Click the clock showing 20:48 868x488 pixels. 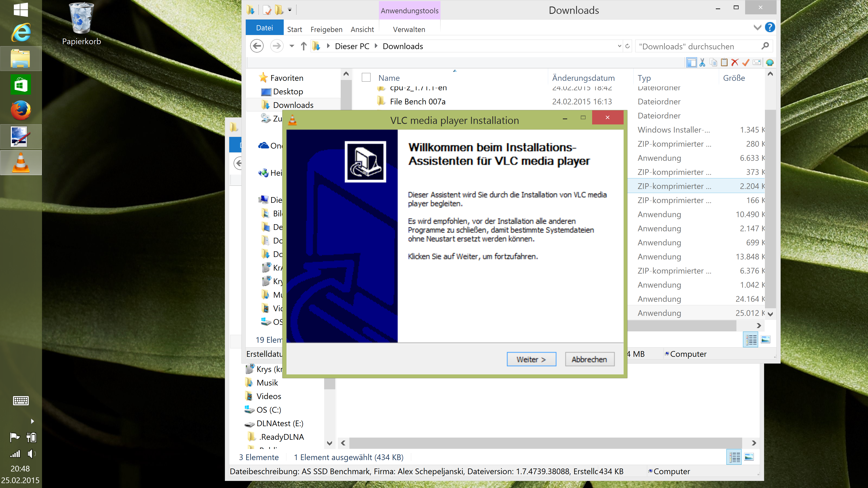(20, 468)
